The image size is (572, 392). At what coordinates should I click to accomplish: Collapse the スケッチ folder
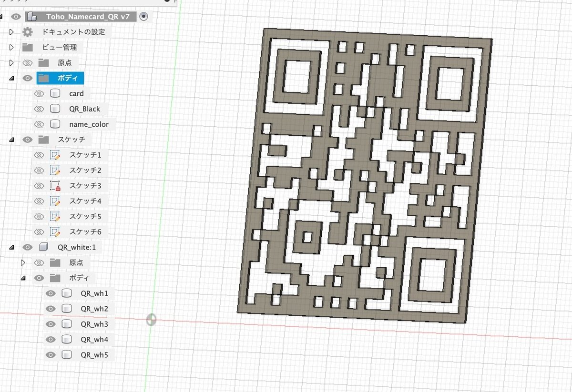point(12,140)
